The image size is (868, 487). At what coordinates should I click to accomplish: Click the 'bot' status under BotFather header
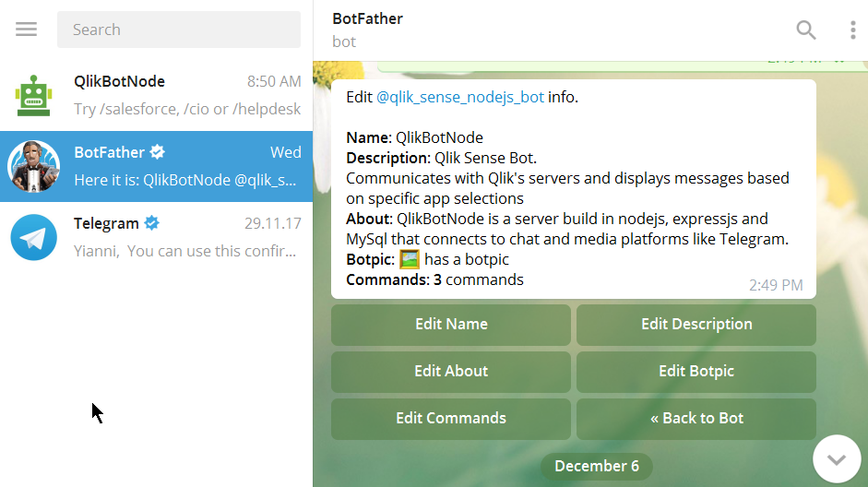tap(344, 42)
